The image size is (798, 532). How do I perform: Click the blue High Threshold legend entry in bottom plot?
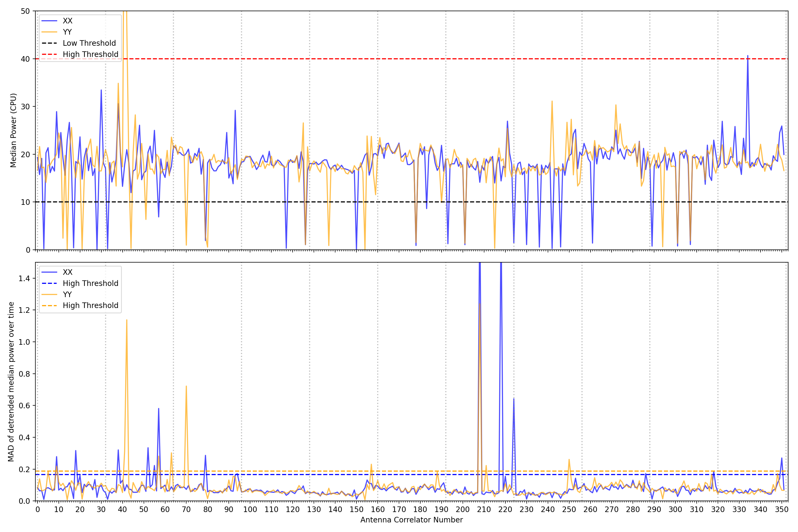click(90, 284)
